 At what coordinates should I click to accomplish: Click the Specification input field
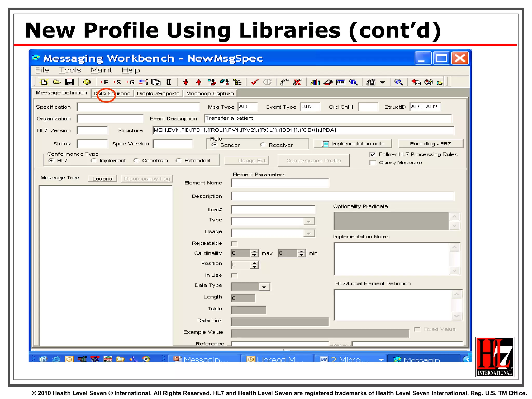pos(138,107)
